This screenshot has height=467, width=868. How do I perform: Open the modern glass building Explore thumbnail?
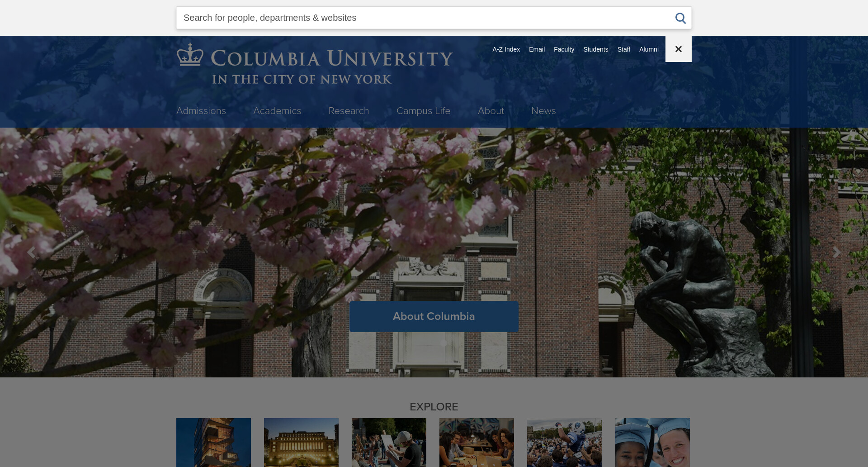click(213, 443)
